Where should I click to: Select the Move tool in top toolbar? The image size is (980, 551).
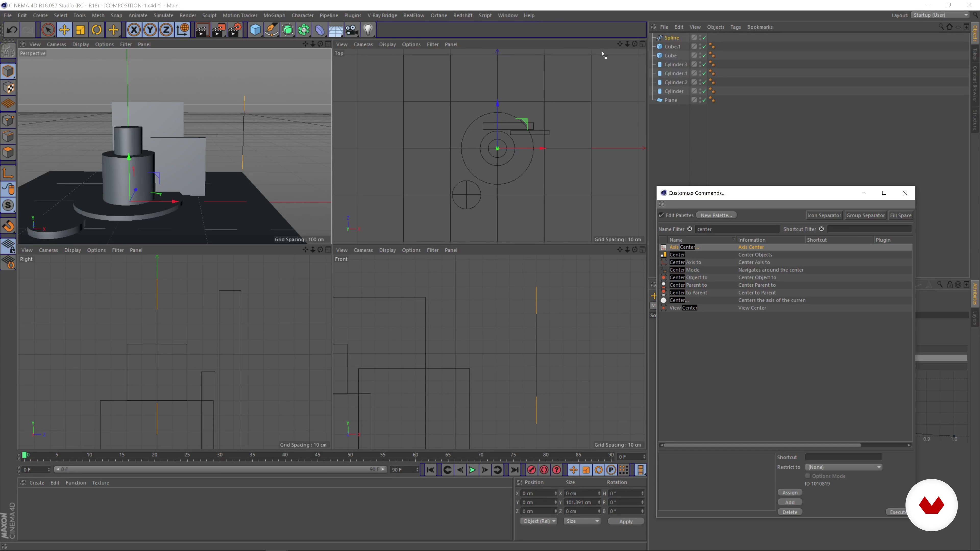64,30
